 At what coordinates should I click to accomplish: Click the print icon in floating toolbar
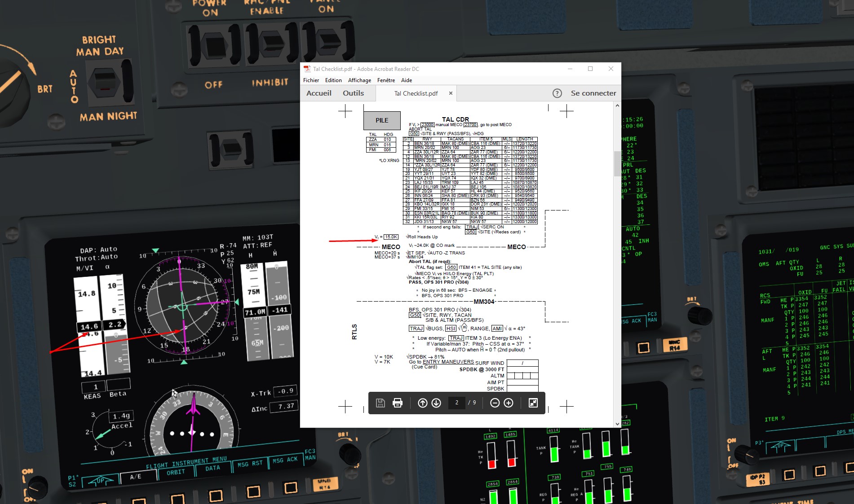[x=398, y=403]
